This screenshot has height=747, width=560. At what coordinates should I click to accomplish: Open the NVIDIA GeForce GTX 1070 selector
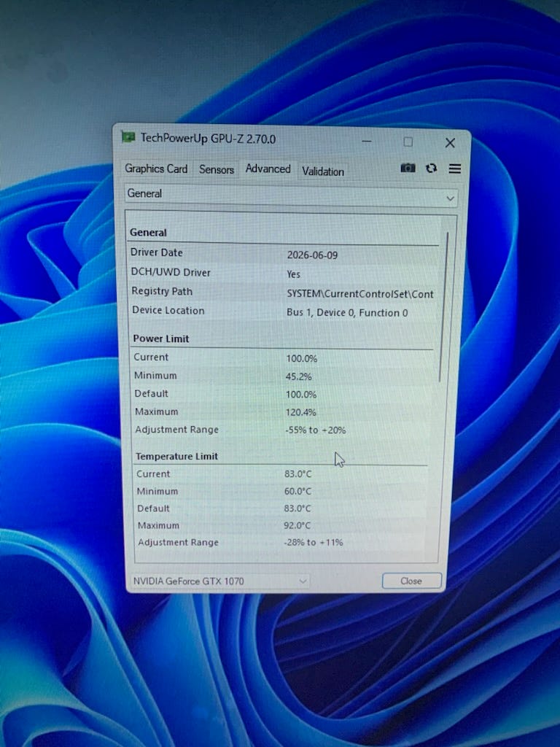point(220,581)
